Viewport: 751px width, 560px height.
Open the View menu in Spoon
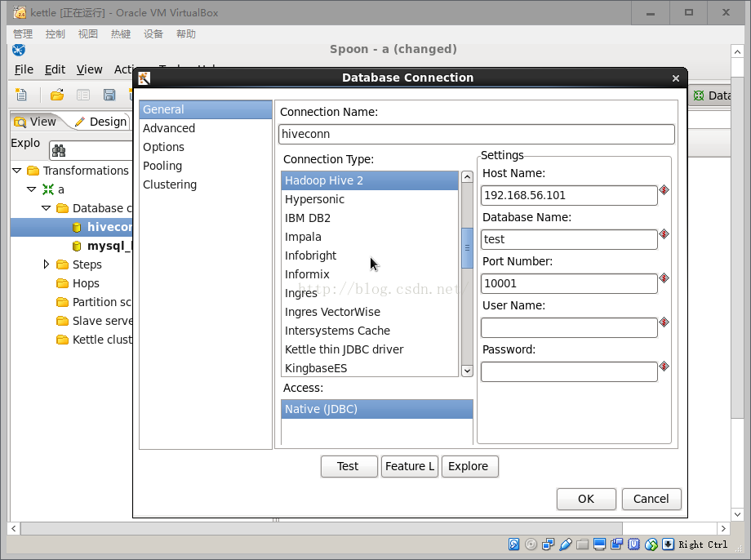coord(90,69)
